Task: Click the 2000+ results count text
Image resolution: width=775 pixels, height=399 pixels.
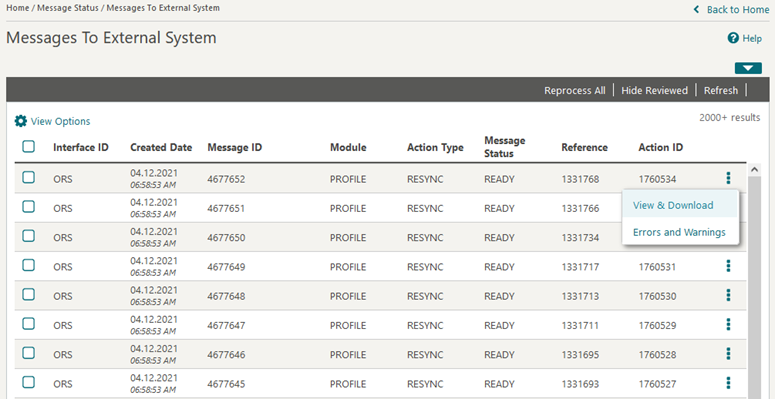Action: click(x=730, y=118)
